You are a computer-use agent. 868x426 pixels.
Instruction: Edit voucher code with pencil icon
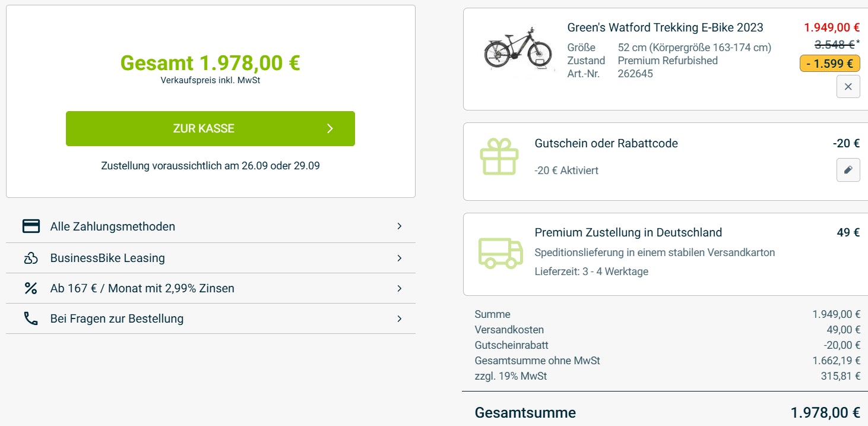point(848,170)
